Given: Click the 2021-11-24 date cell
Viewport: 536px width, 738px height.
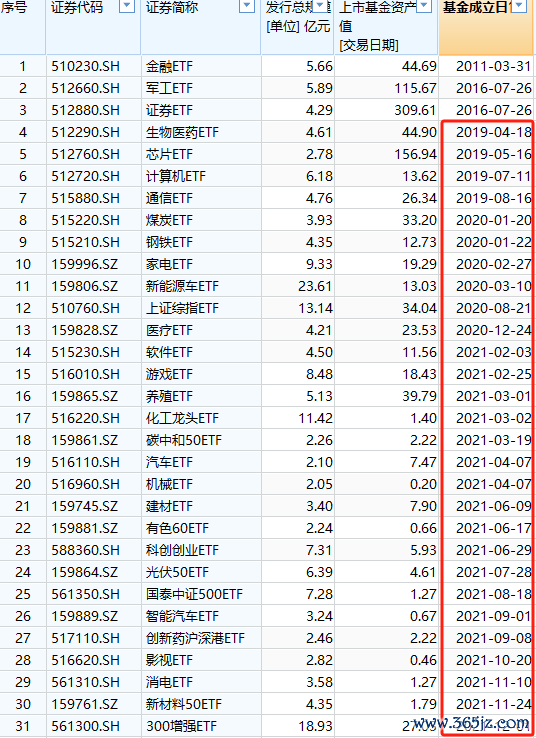Looking at the screenshot, I should 487,704.
